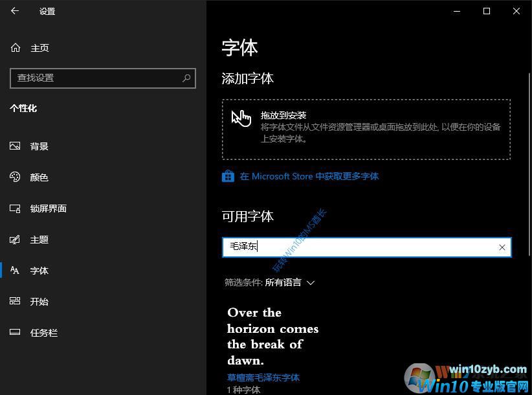Image resolution: width=532 pixels, height=395 pixels.
Task: Click the chevron next to 所有语言
Action: click(311, 283)
